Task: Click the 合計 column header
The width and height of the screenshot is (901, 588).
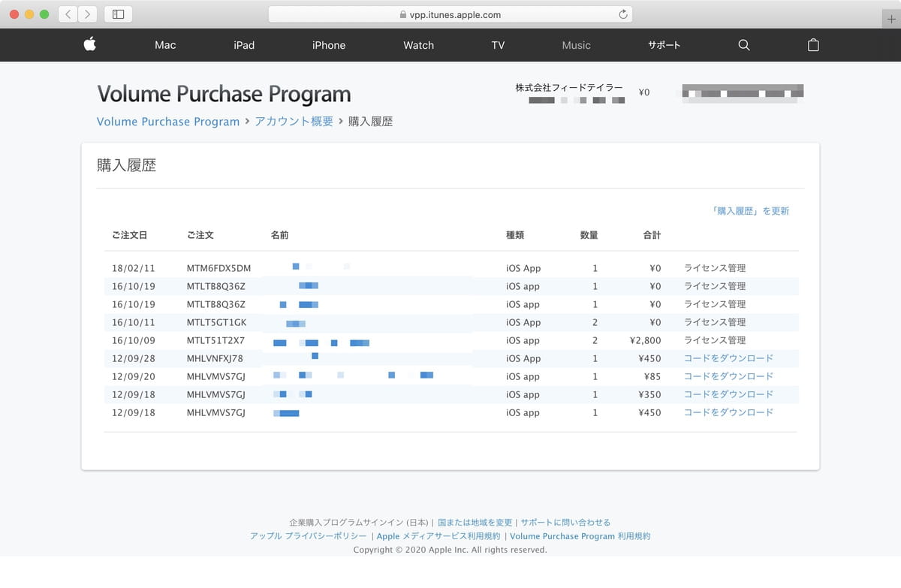Action: tap(652, 235)
